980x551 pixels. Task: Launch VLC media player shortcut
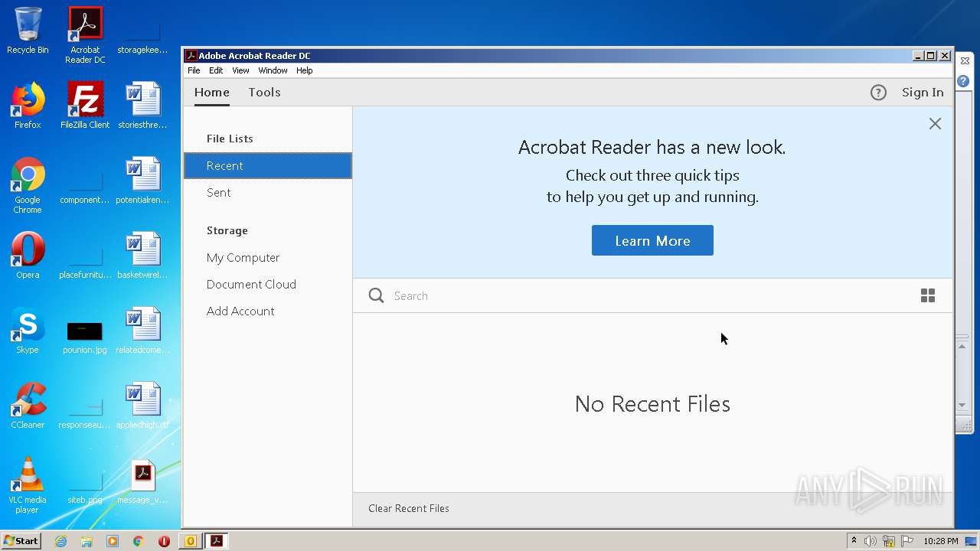click(x=28, y=486)
